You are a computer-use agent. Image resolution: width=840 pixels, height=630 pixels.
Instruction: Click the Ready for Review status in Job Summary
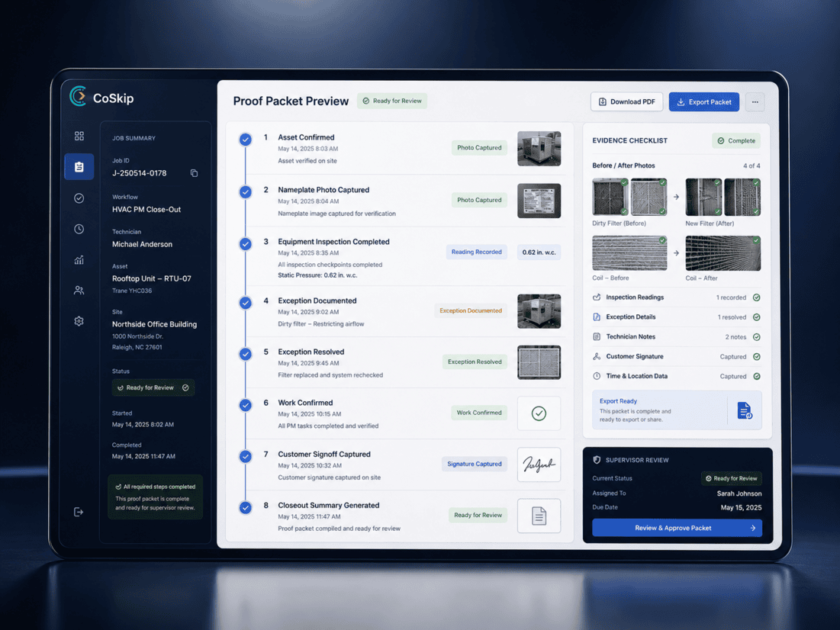click(x=153, y=388)
